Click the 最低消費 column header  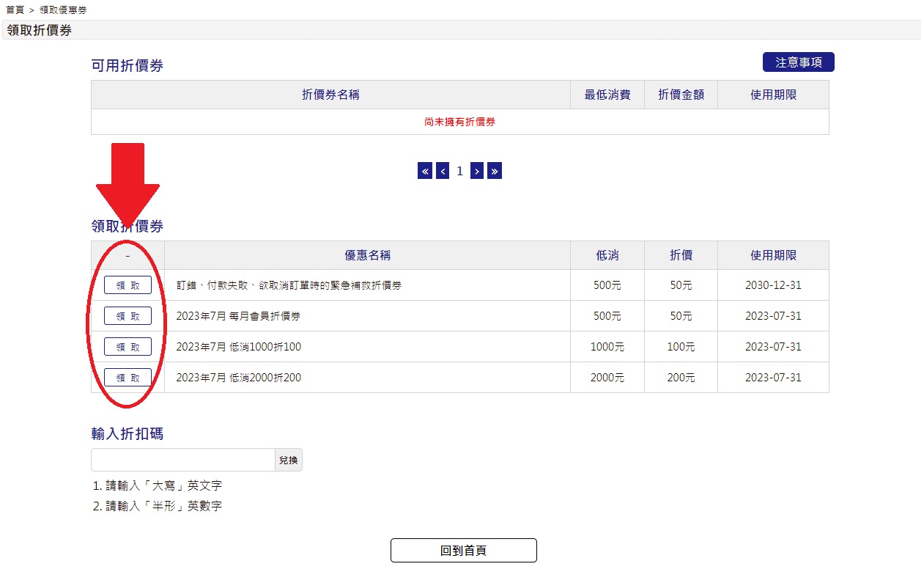(607, 95)
